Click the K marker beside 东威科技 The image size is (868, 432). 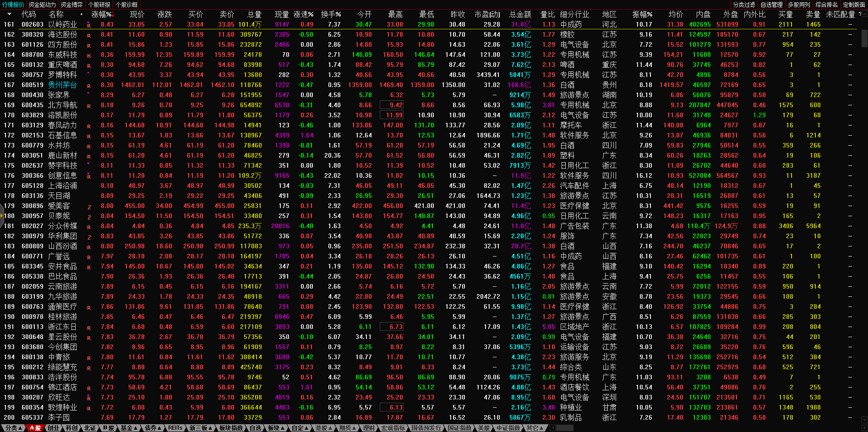click(89, 55)
